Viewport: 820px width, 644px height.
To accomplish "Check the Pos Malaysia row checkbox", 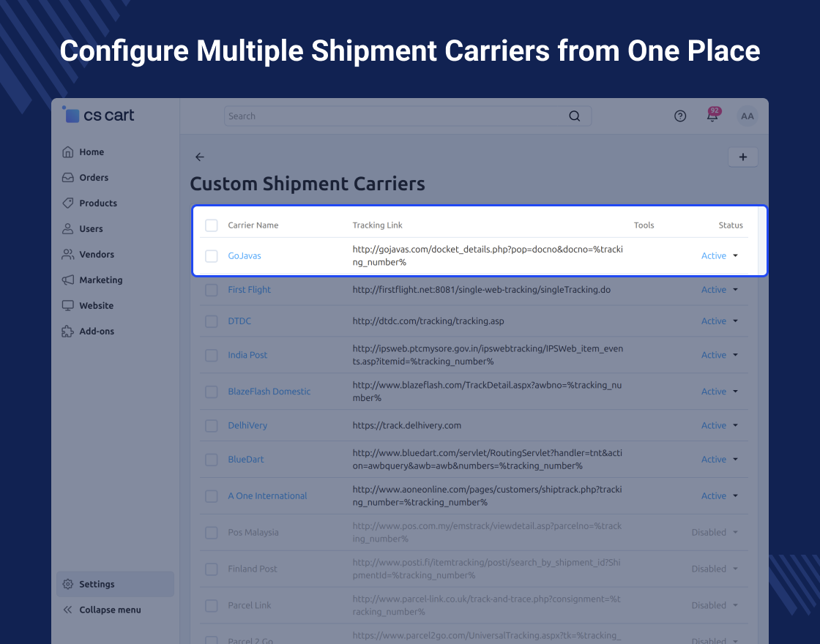I will tap(212, 533).
